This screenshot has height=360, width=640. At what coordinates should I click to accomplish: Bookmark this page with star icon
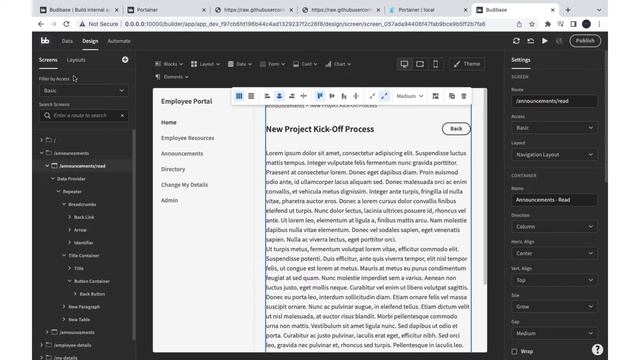tap(532, 24)
